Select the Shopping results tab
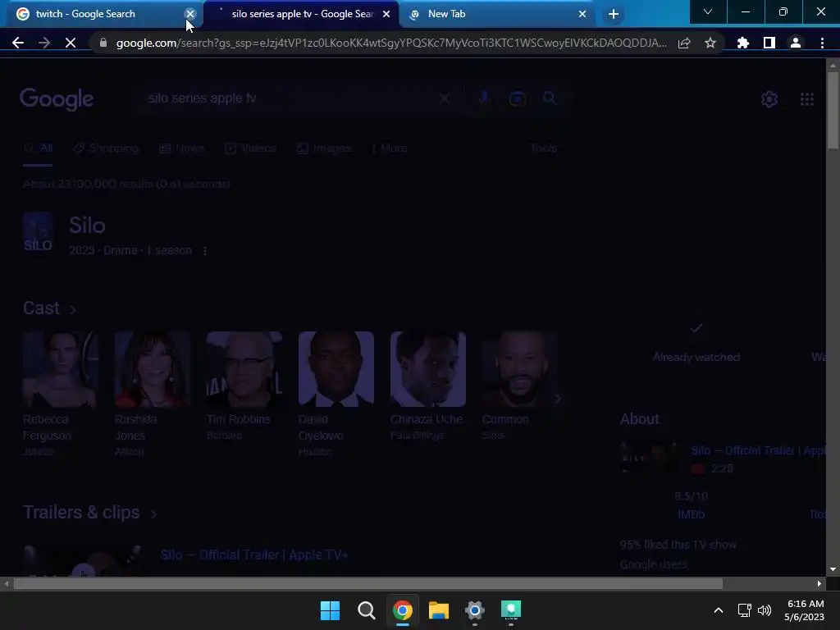Image resolution: width=840 pixels, height=630 pixels. (106, 148)
